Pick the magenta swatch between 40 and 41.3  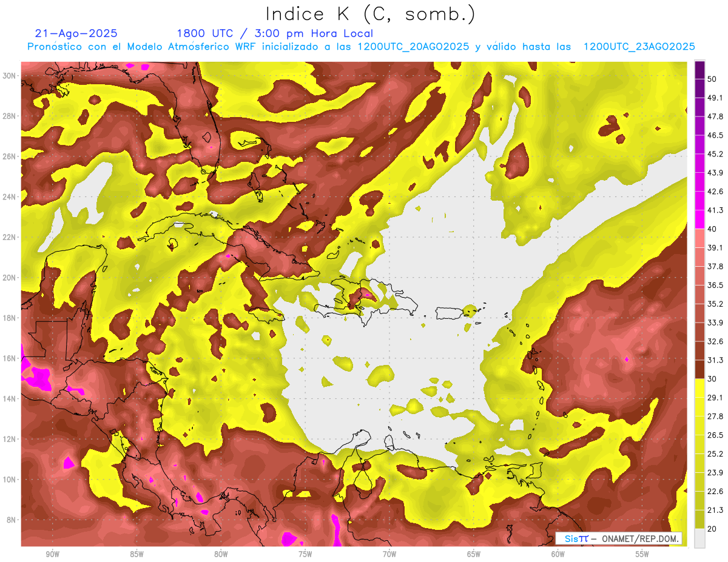[699, 219]
